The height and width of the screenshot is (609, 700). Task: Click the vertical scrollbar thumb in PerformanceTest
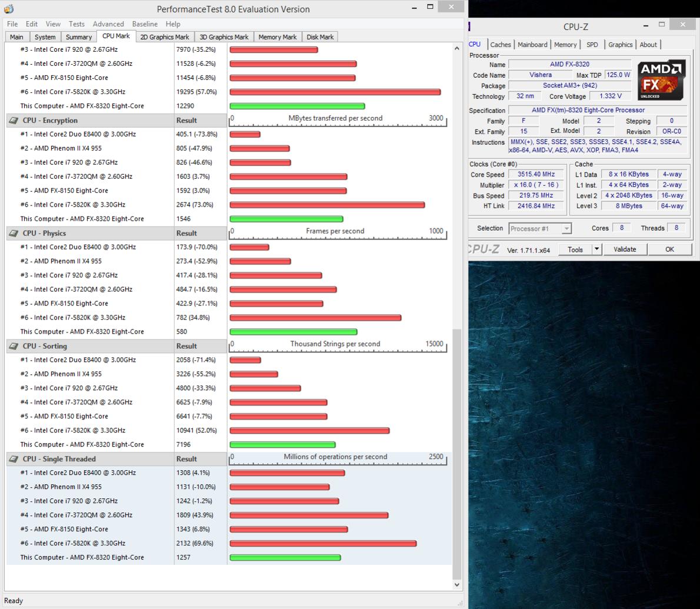[x=456, y=454]
